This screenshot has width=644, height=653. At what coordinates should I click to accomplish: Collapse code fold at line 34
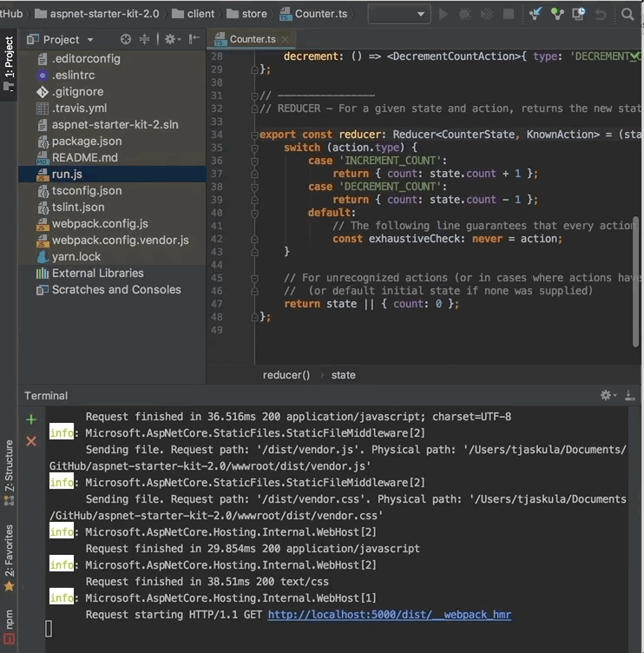pyautogui.click(x=254, y=135)
